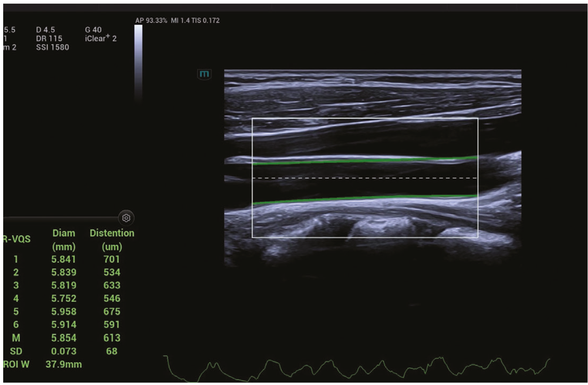Viewport: 588px width, 385px height.
Task: Click the iClear+ 2 setting
Action: tap(101, 38)
